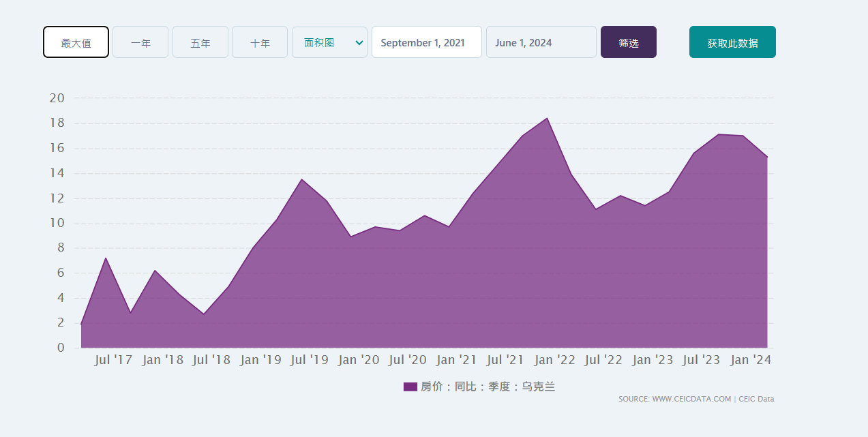This screenshot has width=868, height=437.
Task: Click the June 1, 2024 end date field
Action: [x=541, y=42]
